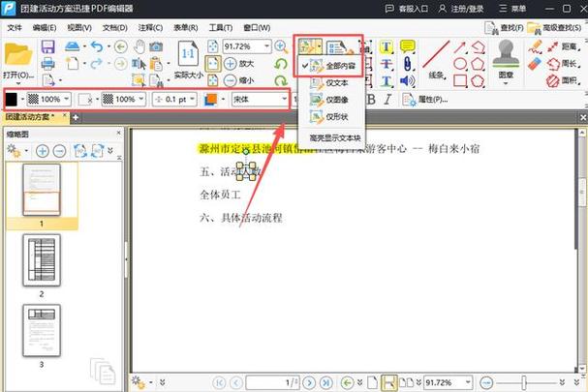Expand the edit content tool dropdown arrow

coord(319,47)
